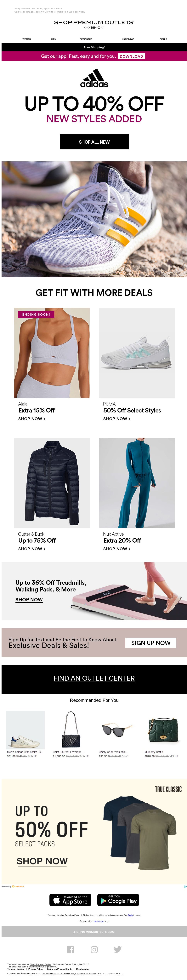Click SHOP NOW under PUMA deal
The height and width of the screenshot is (980, 187).
coord(117,418)
